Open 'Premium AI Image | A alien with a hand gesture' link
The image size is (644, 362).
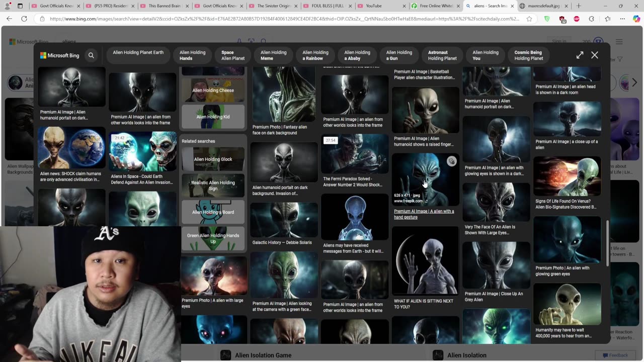tap(424, 214)
